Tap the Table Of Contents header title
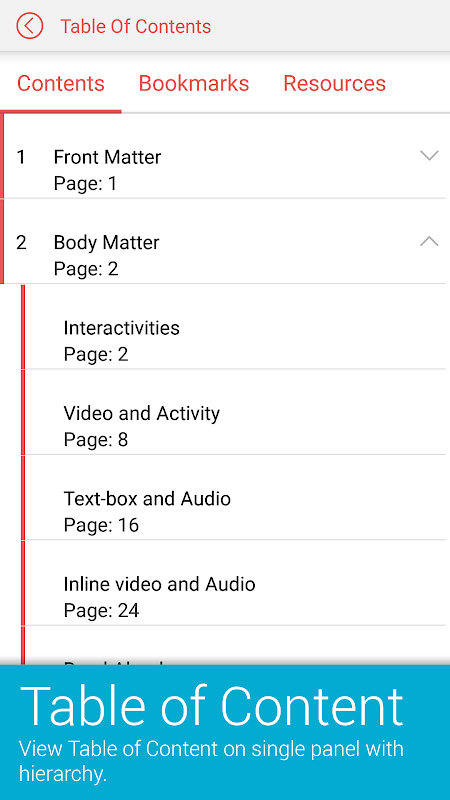 [x=136, y=26]
